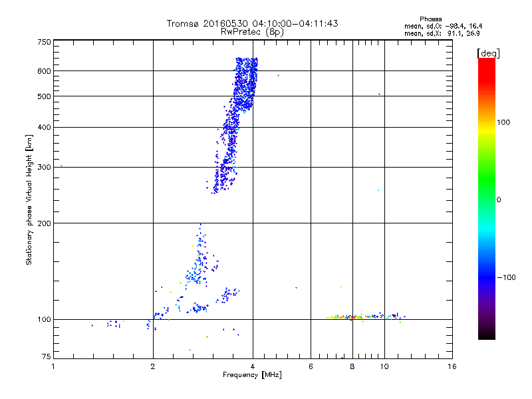The height and width of the screenshot is (399, 532).
Task: Click the 'mean, sd,O: -98.4, 16.4' line
Action: coord(443,26)
